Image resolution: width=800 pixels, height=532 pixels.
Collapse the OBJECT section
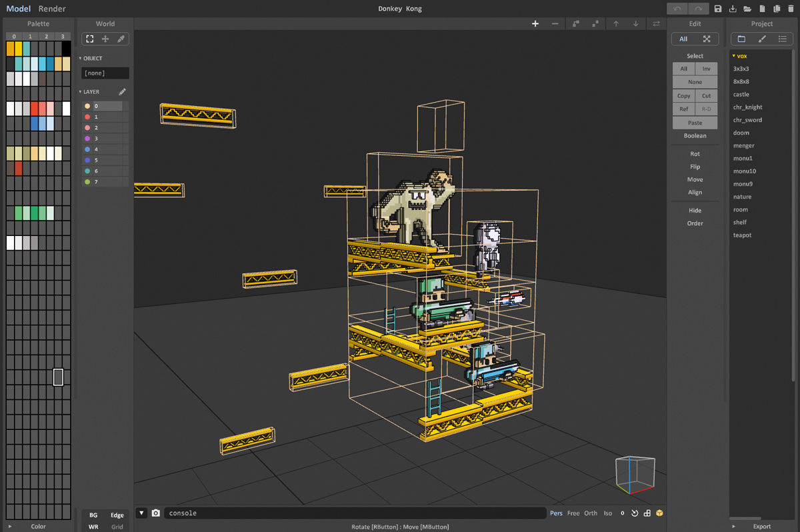pyautogui.click(x=81, y=59)
